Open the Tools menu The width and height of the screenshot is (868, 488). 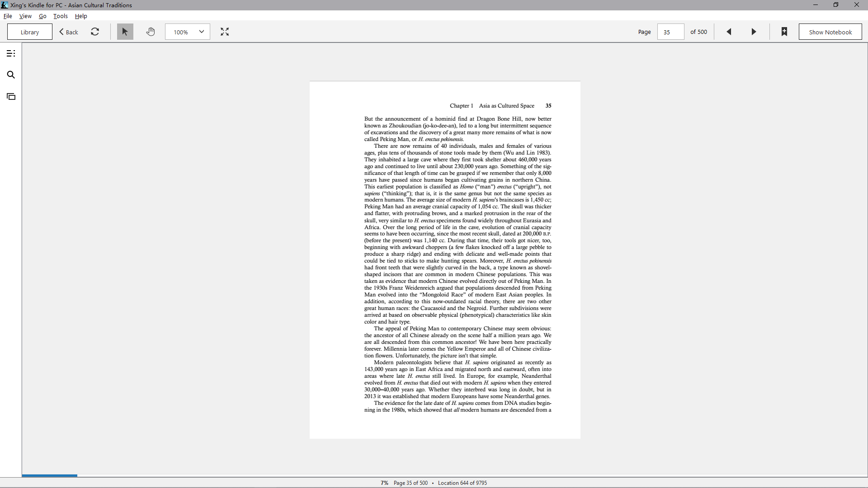point(61,16)
